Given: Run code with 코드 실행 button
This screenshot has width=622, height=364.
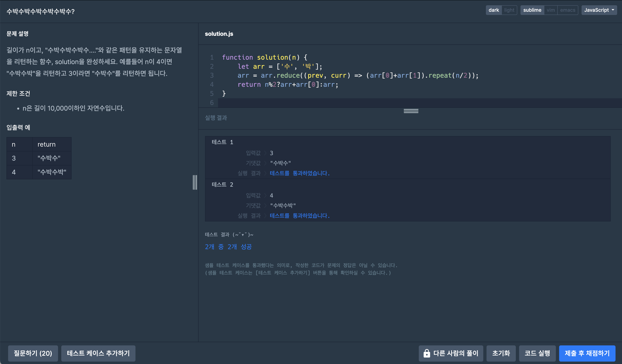Looking at the screenshot, I should (x=537, y=353).
